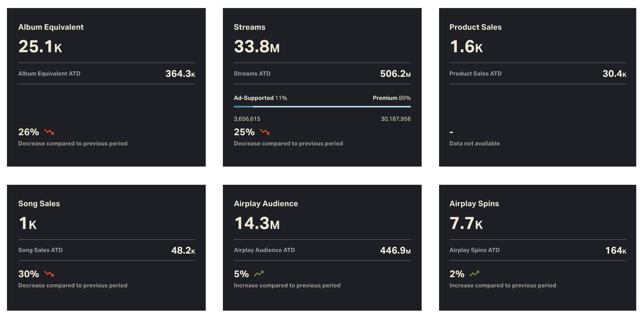The width and height of the screenshot is (644, 316).
Task: Click the Airplay Audience 14.3M value
Action: tap(256, 223)
